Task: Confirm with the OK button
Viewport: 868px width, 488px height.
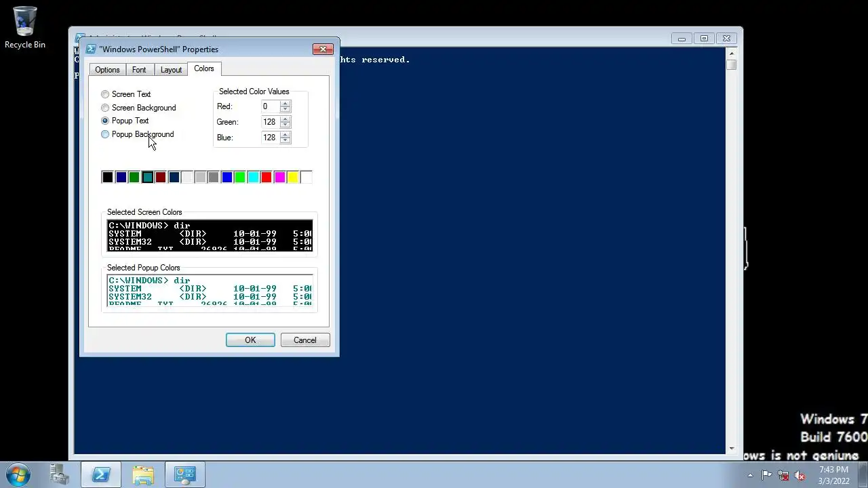Action: point(250,340)
